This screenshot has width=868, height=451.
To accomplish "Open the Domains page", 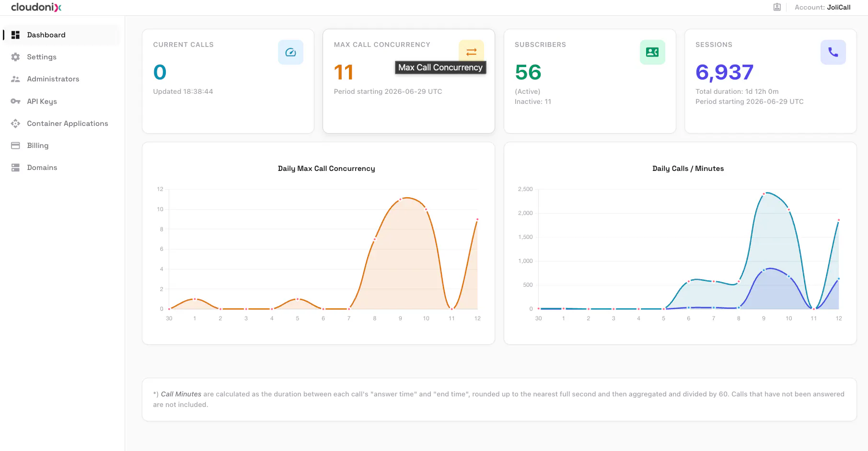I will tap(62, 168).
